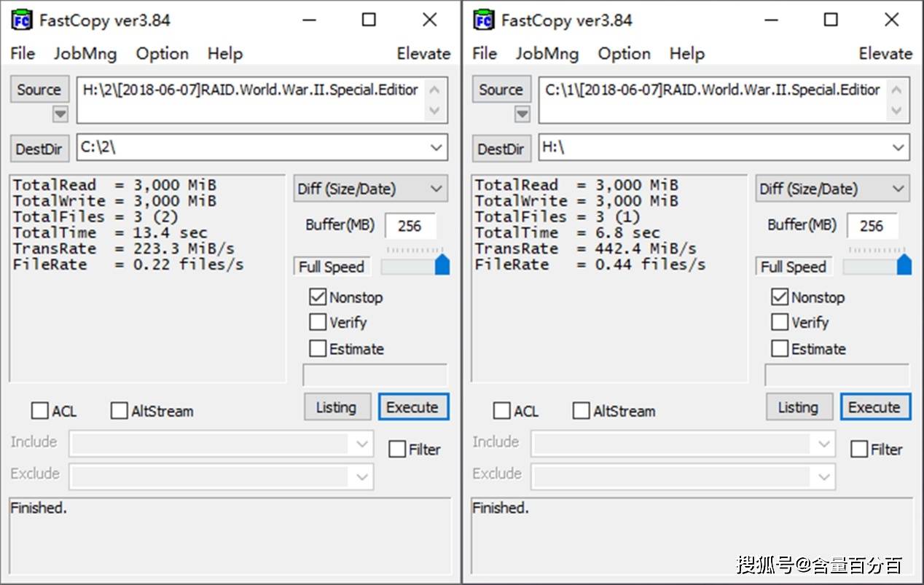Click the Listing button in right window

click(x=798, y=407)
